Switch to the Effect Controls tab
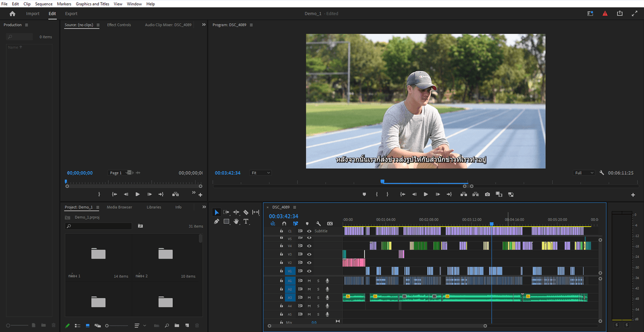Screen dimensions: 644x332 point(119,25)
